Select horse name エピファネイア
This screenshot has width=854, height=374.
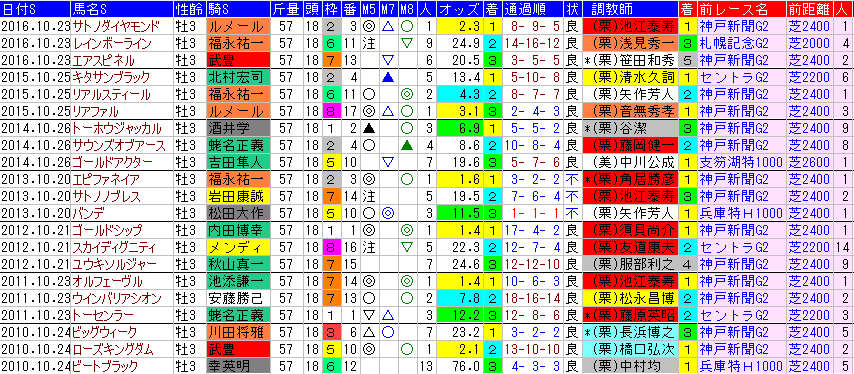(107, 179)
